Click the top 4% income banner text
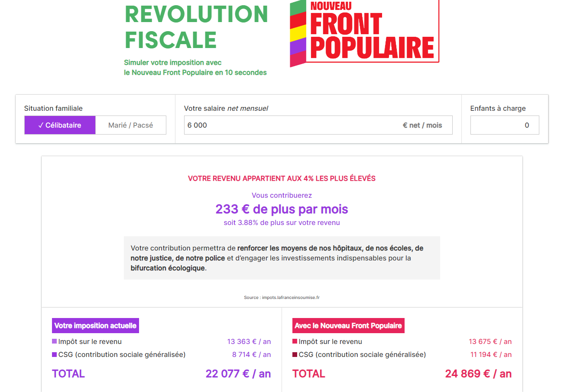This screenshot has width=567, height=392. [282, 178]
